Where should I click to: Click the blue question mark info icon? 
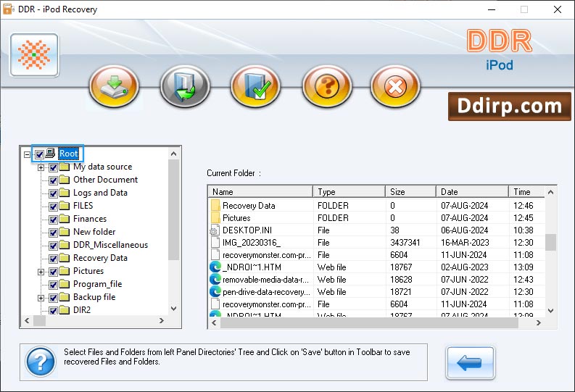tap(41, 362)
